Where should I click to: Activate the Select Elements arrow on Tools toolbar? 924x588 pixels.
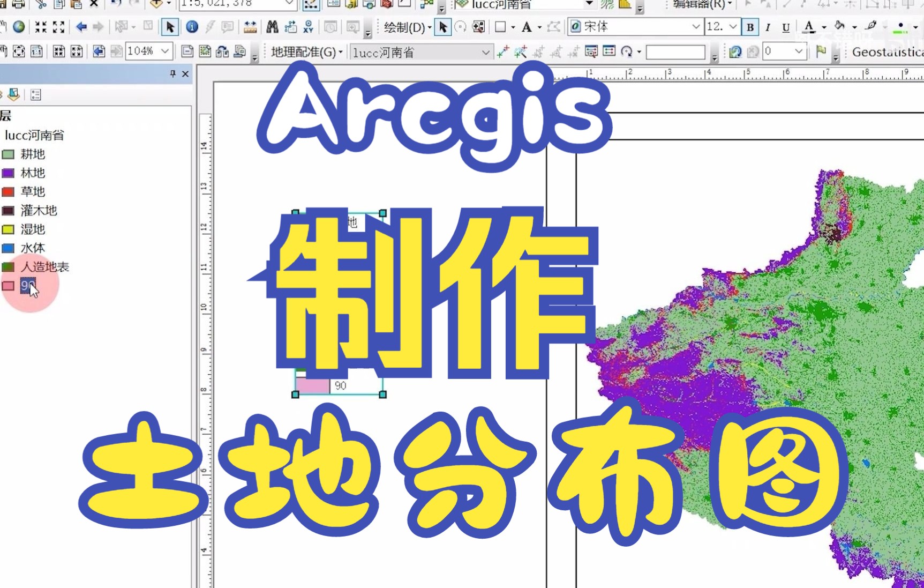pyautogui.click(x=170, y=27)
